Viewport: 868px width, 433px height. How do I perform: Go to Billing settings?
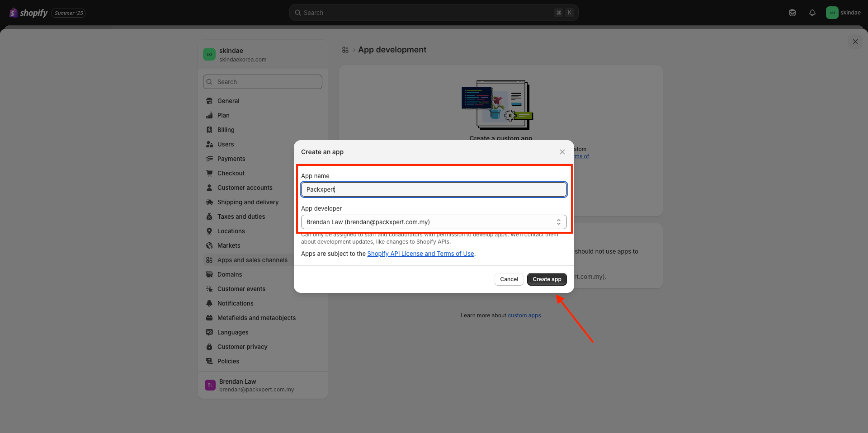click(x=263, y=130)
